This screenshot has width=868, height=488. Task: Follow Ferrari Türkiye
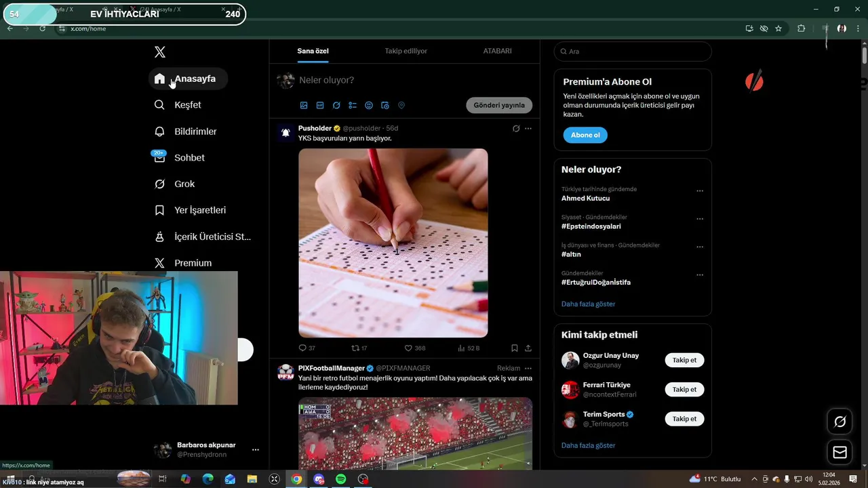(x=684, y=389)
